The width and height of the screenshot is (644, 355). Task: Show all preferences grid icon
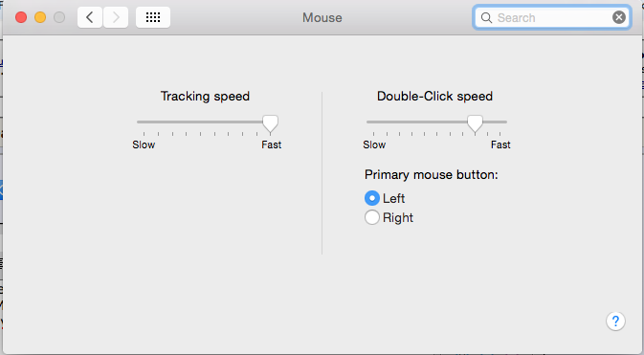pyautogui.click(x=153, y=17)
